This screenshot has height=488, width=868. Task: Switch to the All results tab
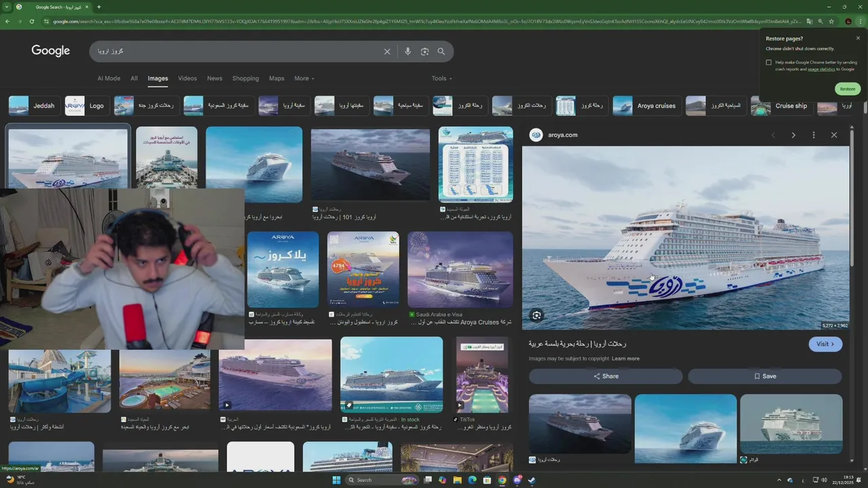click(134, 79)
